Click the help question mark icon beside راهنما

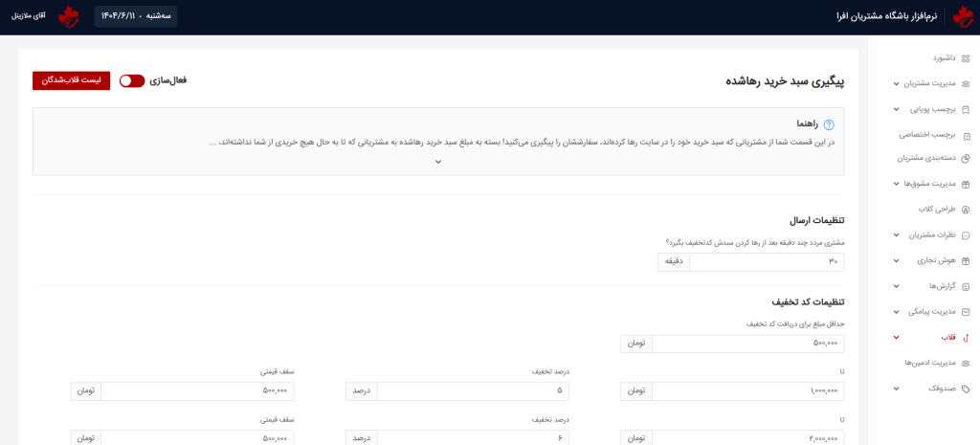[829, 124]
